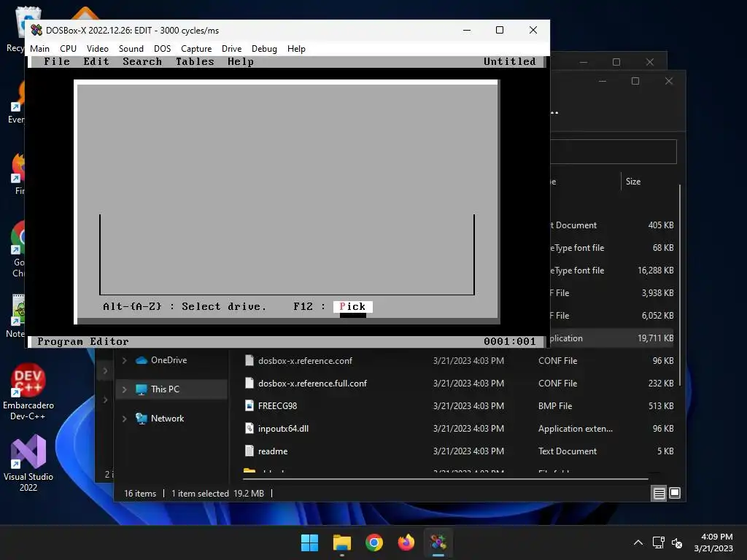Open Firefox from the taskbar
The height and width of the screenshot is (560, 747).
point(406,542)
